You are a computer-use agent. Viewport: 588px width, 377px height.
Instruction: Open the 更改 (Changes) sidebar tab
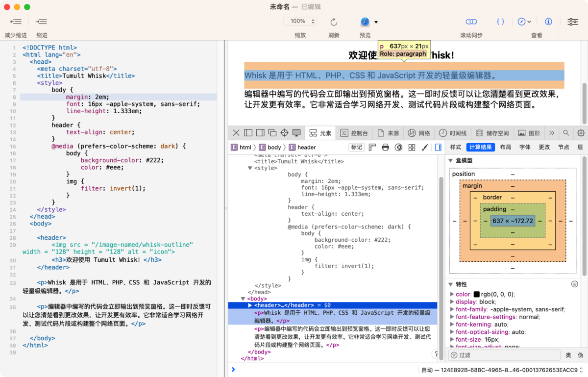(544, 147)
